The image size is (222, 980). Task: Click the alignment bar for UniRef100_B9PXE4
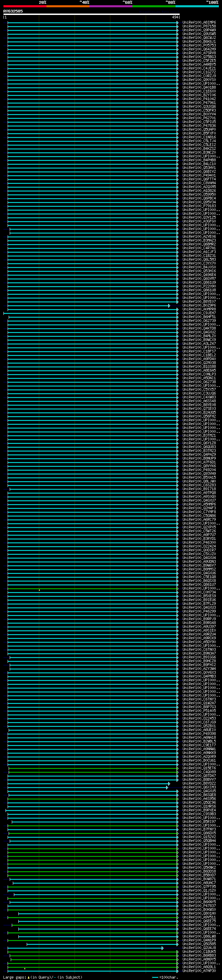point(92,810)
